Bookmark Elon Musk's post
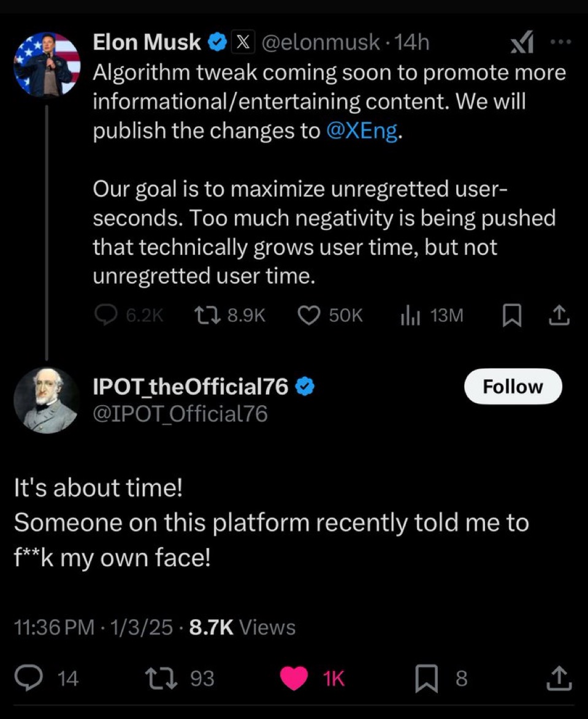The image size is (588, 719). (512, 316)
